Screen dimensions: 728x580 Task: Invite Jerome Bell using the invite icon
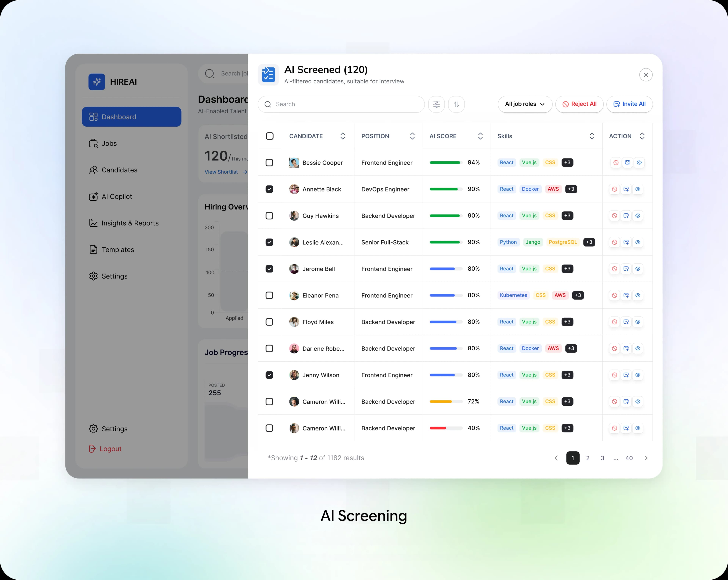(x=626, y=269)
